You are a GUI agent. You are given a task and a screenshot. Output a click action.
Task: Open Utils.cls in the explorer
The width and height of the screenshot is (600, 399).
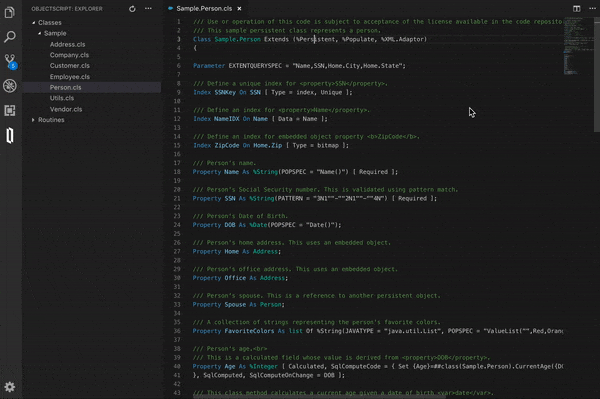(x=62, y=98)
